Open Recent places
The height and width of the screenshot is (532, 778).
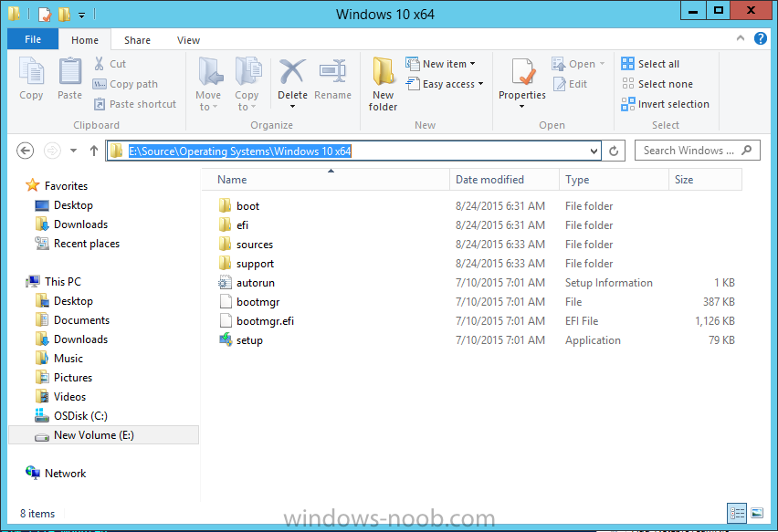[87, 244]
